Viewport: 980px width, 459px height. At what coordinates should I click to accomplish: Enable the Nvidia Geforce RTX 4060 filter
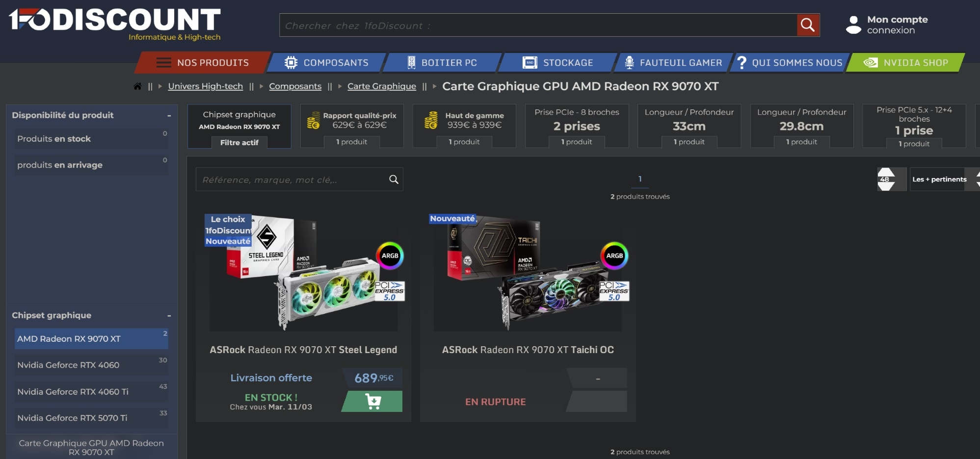coord(91,365)
